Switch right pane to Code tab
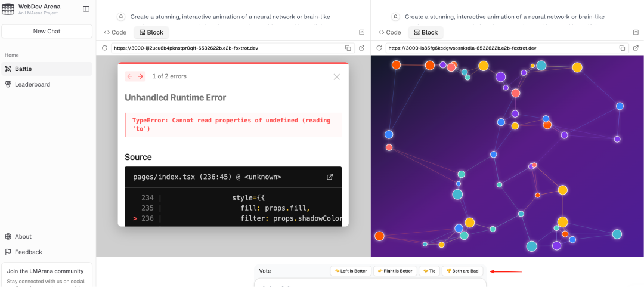 (389, 32)
